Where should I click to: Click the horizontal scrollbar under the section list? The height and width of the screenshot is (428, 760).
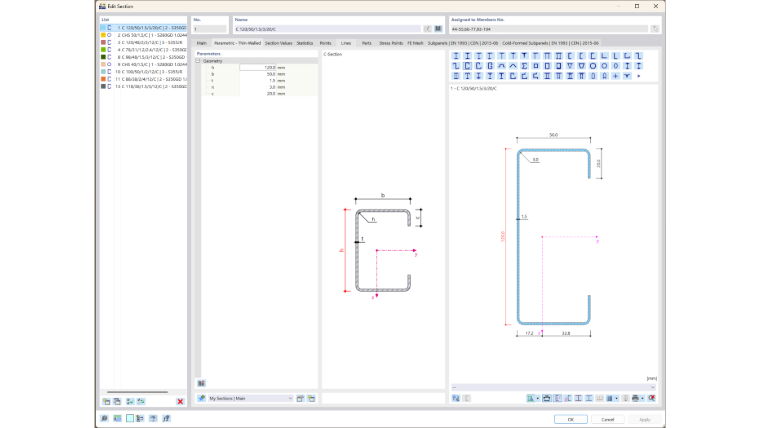(x=138, y=392)
